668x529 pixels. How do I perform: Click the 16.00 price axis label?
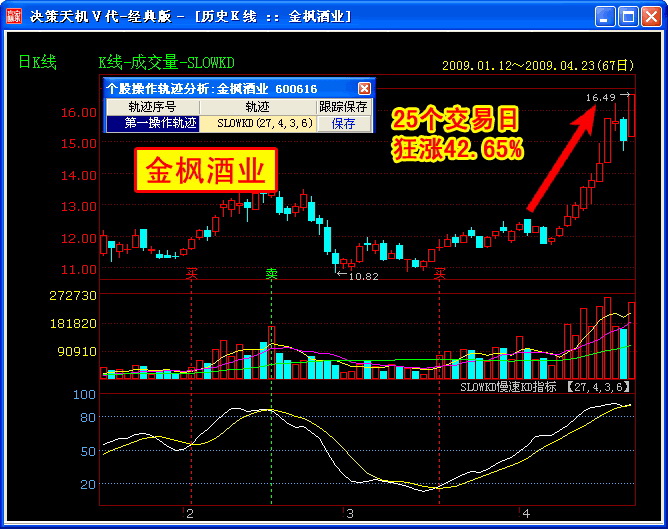click(x=78, y=112)
